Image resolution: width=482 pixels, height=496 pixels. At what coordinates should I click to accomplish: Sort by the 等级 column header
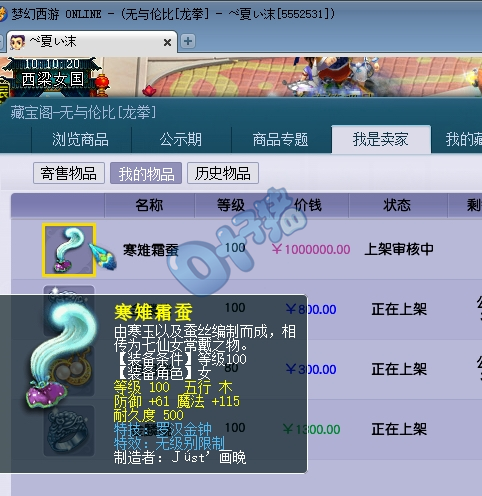(231, 205)
